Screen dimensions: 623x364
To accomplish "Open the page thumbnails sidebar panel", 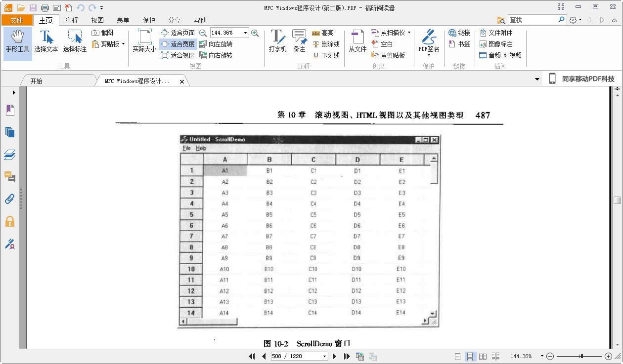I will (10, 132).
